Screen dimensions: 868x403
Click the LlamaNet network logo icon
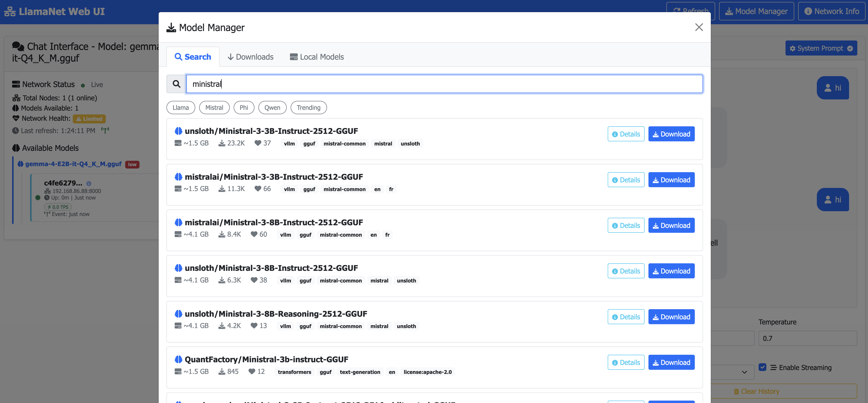pos(10,11)
